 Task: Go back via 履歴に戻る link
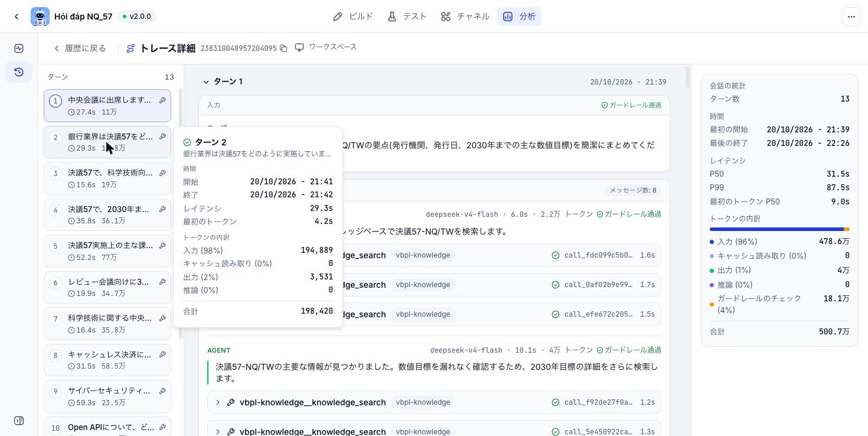pos(80,48)
